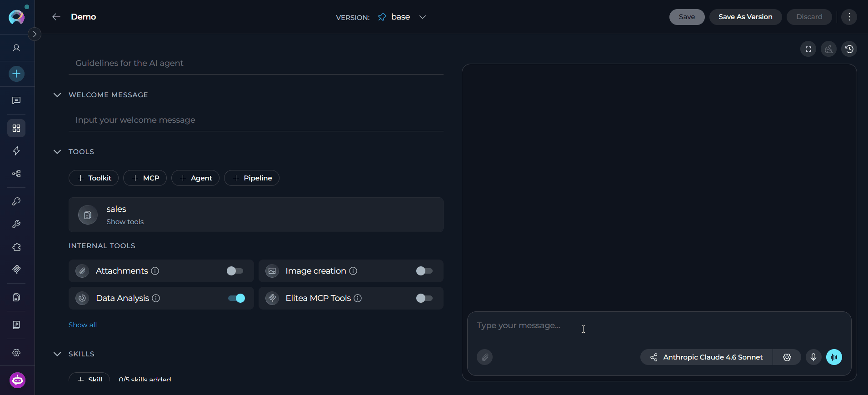
Task: Click Save As Version button
Action: (745, 17)
